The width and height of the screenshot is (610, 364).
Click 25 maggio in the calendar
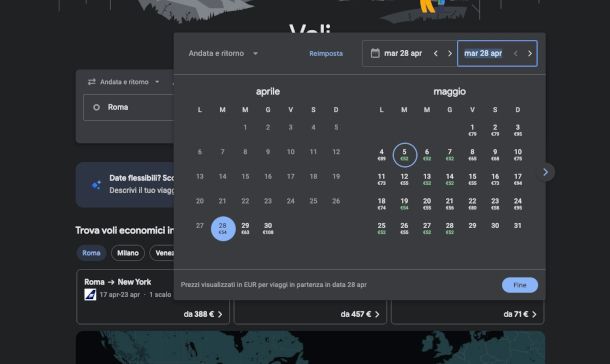click(382, 228)
